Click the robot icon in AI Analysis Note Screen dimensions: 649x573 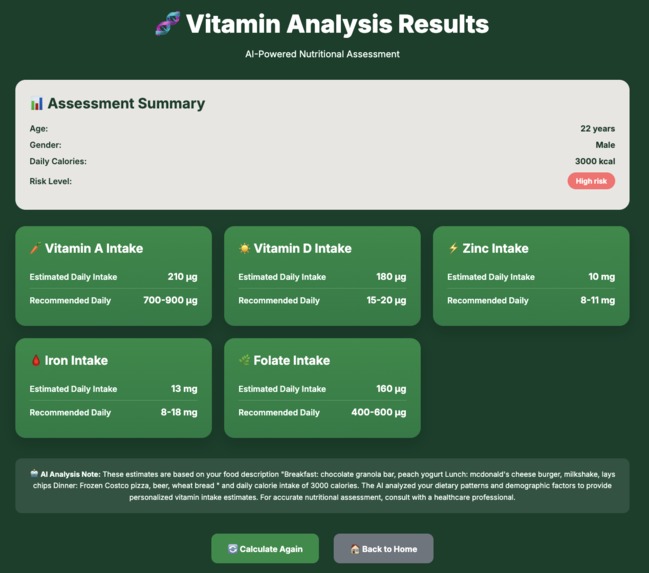(34, 474)
